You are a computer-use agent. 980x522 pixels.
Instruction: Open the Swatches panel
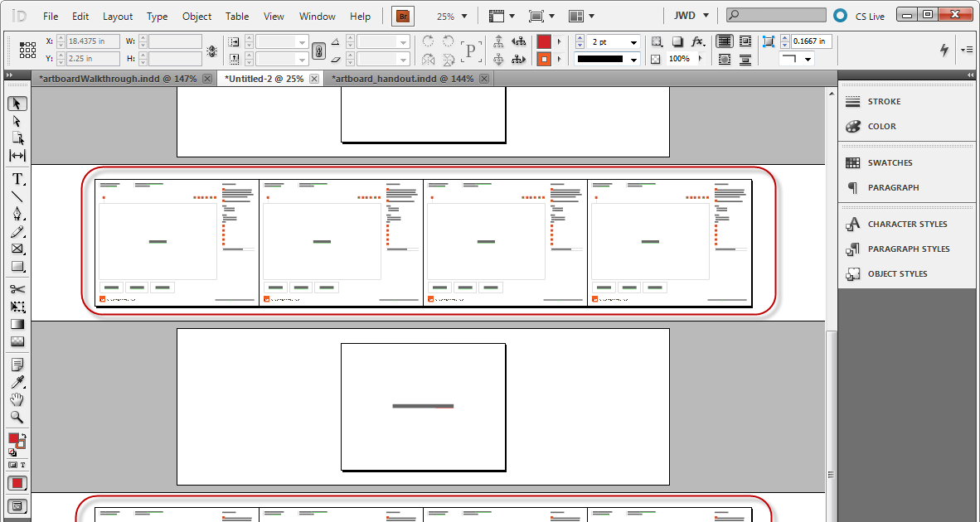(x=890, y=162)
